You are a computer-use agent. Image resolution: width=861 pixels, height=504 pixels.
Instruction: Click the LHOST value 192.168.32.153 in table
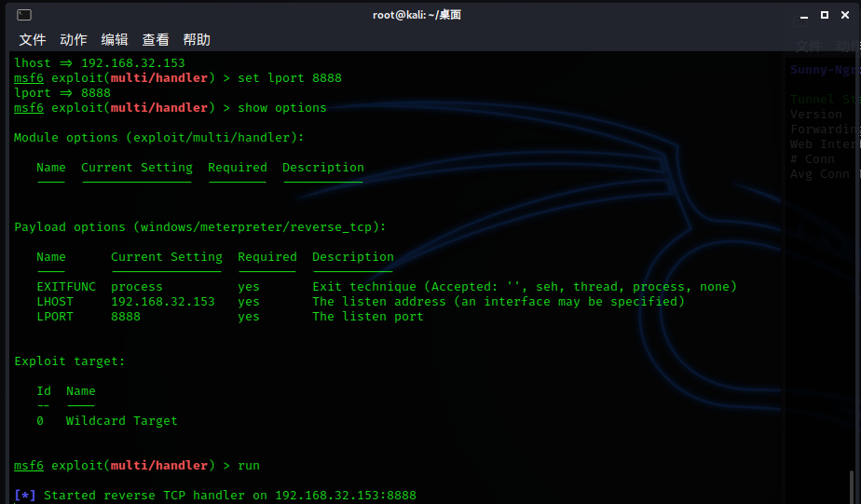pyautogui.click(x=162, y=302)
